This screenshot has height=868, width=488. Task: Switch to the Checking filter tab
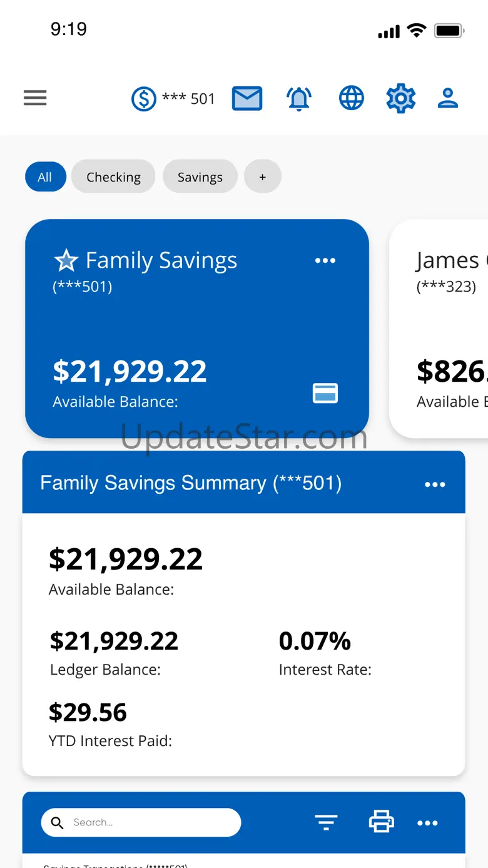click(x=113, y=177)
